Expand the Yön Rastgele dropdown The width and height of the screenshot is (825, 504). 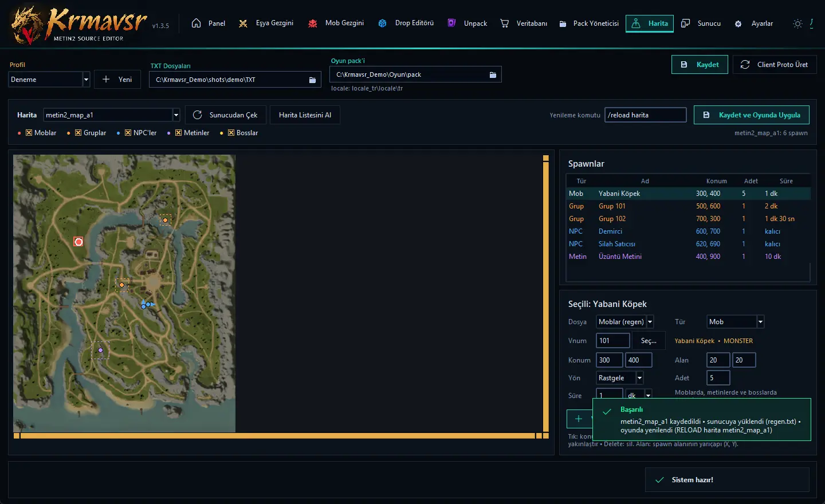639,378
